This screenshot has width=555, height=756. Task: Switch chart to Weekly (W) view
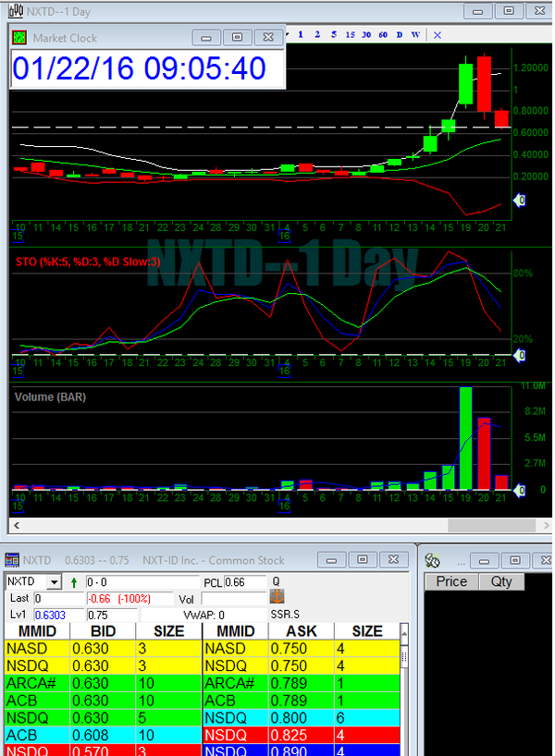(x=415, y=35)
